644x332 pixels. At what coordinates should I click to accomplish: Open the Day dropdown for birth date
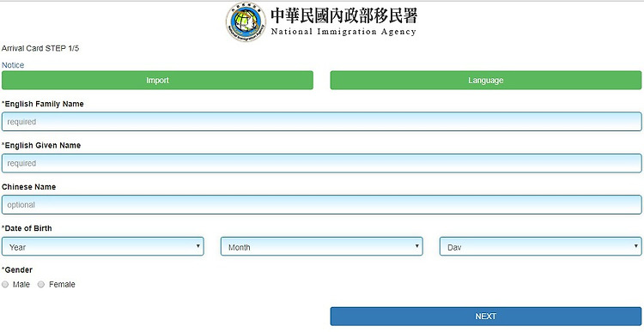(x=540, y=246)
